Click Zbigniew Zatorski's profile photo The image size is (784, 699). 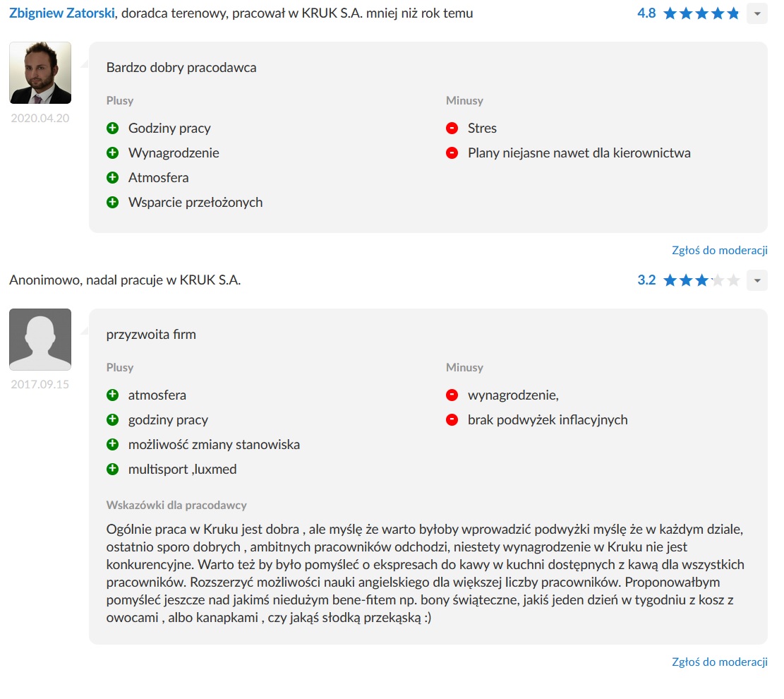(x=40, y=73)
